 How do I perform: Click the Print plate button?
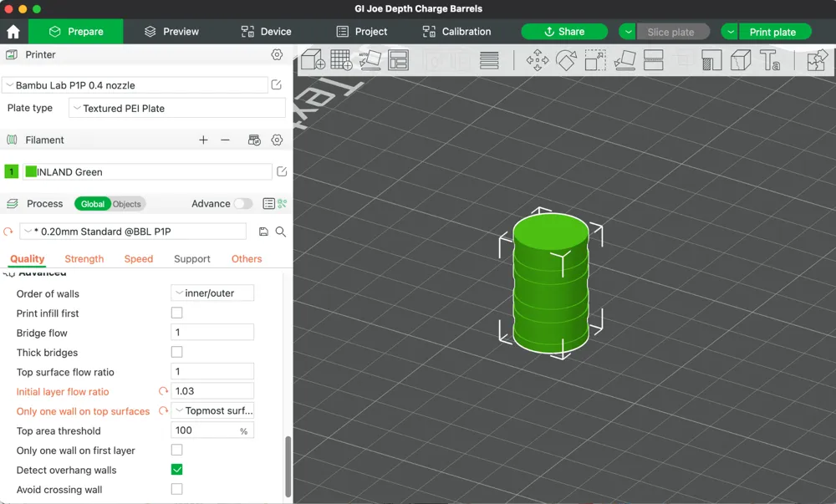(772, 32)
